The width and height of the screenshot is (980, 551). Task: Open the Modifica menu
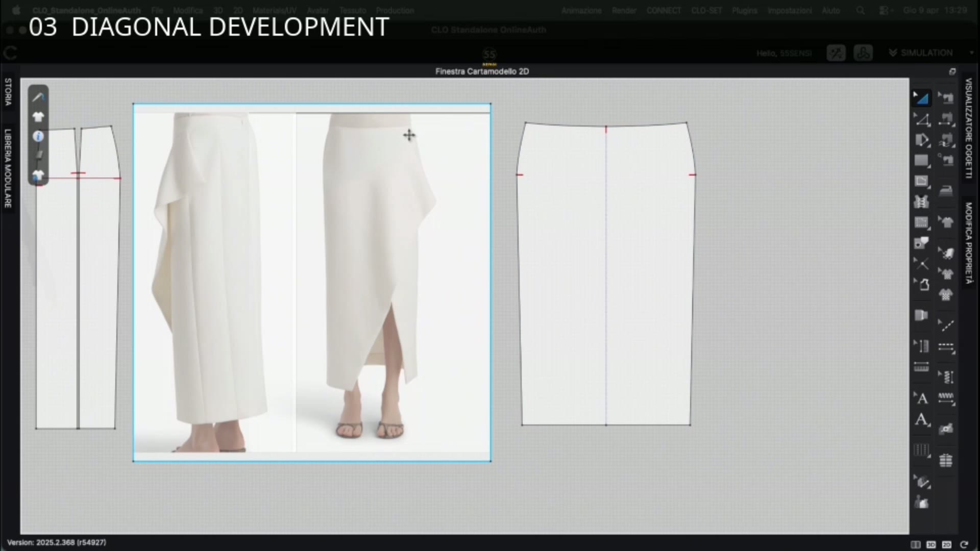coord(187,10)
